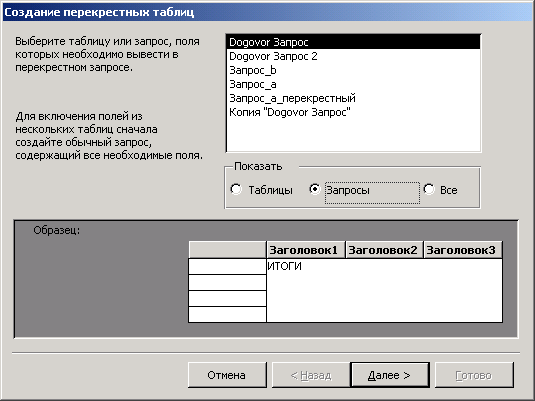This screenshot has height=401, width=535.
Task: Select Запрос_b in the query list
Action: (353, 70)
